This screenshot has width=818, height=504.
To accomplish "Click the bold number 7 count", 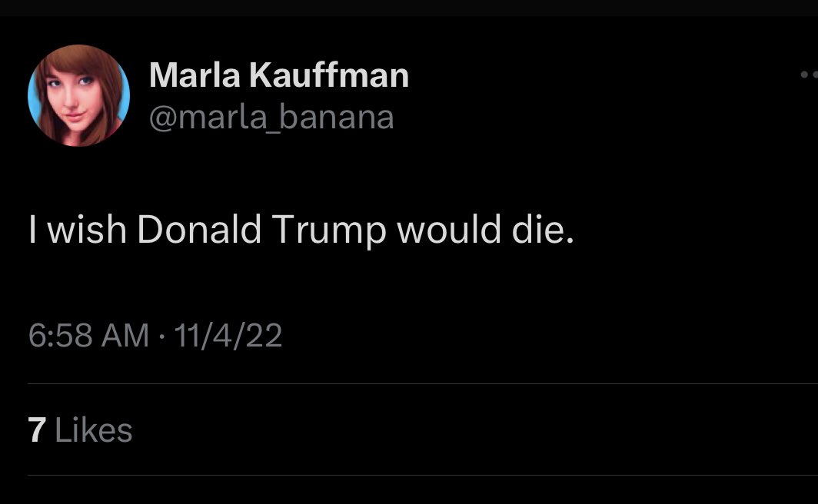I will tap(37, 430).
